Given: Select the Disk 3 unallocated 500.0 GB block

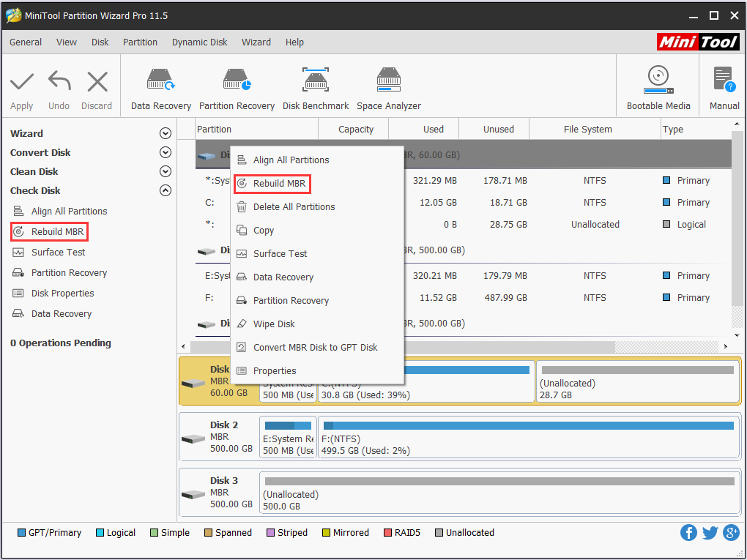Looking at the screenshot, I should (499, 493).
